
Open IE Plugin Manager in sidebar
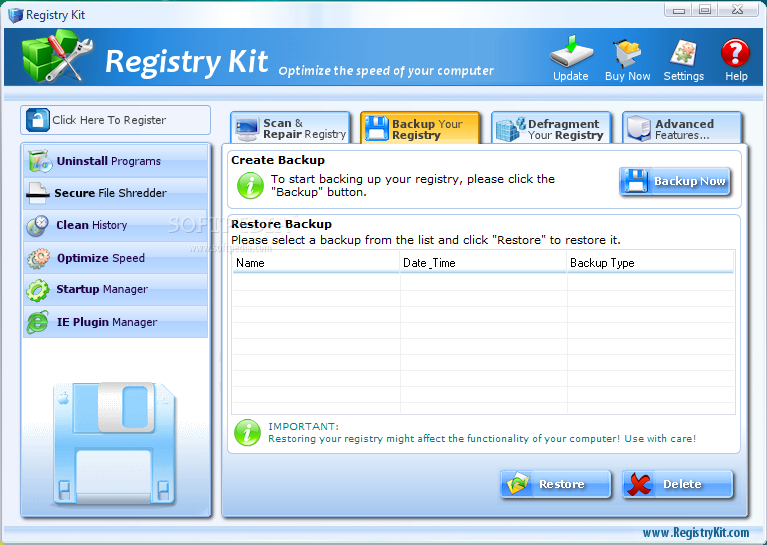pos(116,322)
